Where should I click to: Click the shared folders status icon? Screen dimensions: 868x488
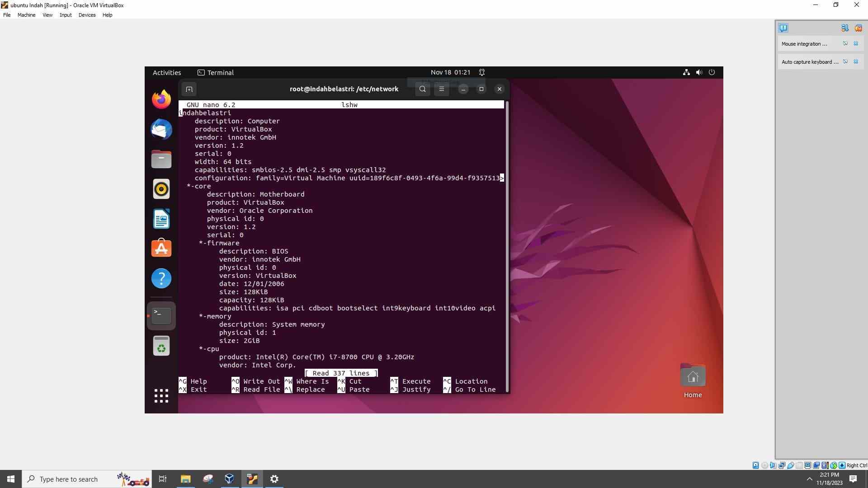point(799,465)
